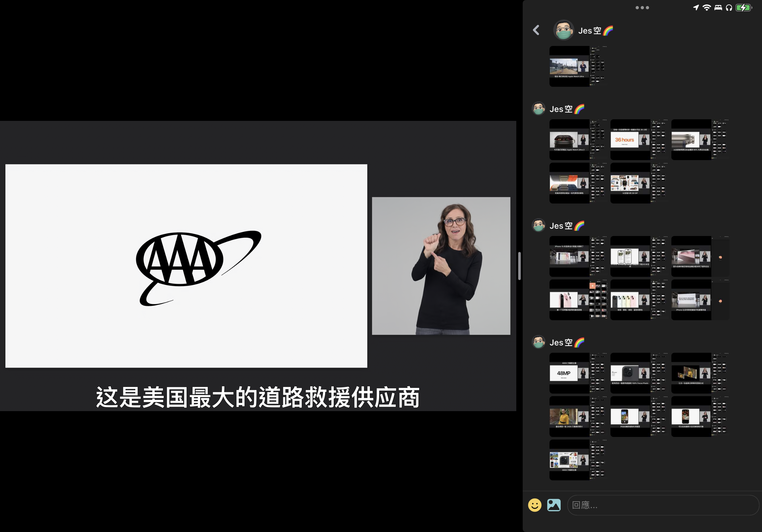Open the header avatar next to Jes 空
This screenshot has height=532, width=762.
(564, 30)
